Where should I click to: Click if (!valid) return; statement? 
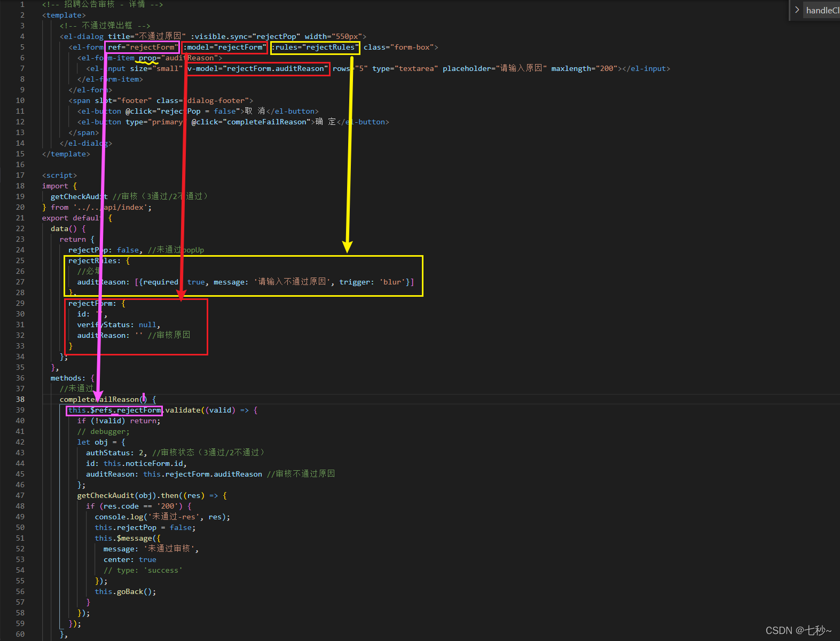pos(119,421)
